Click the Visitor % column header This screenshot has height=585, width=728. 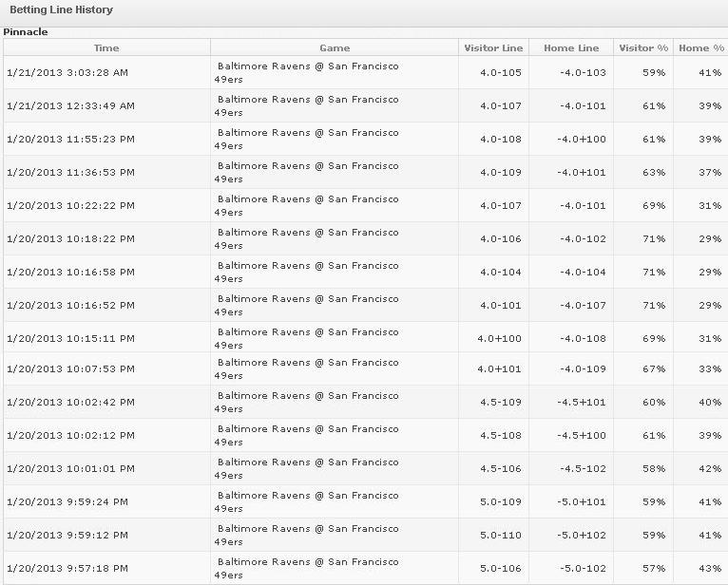coord(643,47)
